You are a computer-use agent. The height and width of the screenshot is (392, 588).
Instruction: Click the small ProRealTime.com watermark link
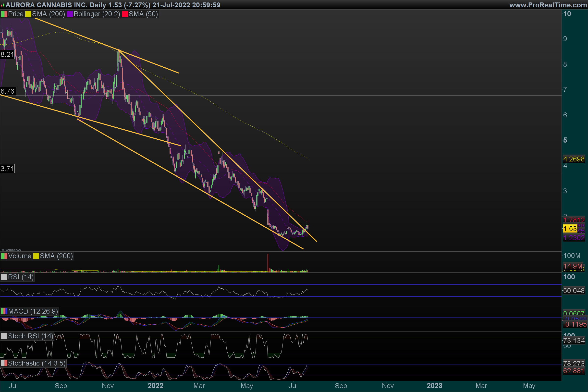point(11,250)
